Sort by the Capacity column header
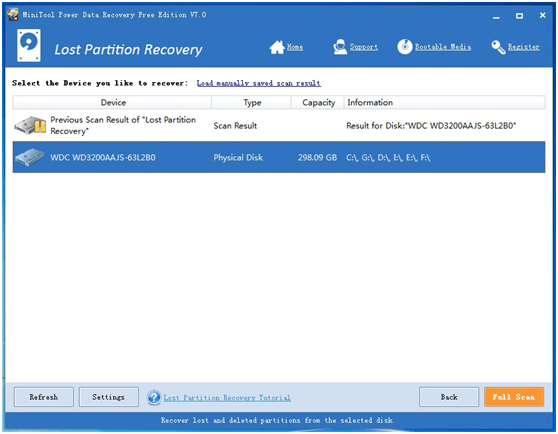The image size is (558, 434). pyautogui.click(x=318, y=102)
